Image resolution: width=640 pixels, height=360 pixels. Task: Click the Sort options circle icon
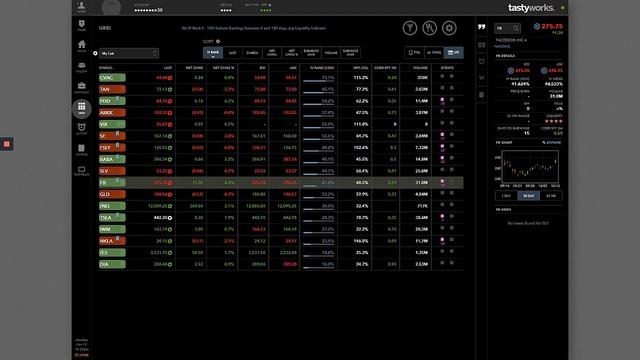(x=218, y=41)
